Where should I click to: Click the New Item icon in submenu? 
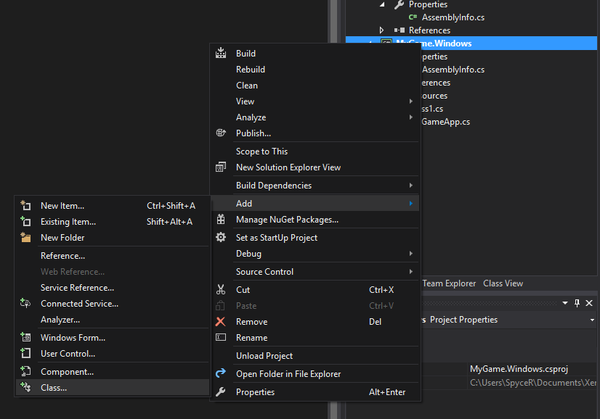[x=26, y=206]
